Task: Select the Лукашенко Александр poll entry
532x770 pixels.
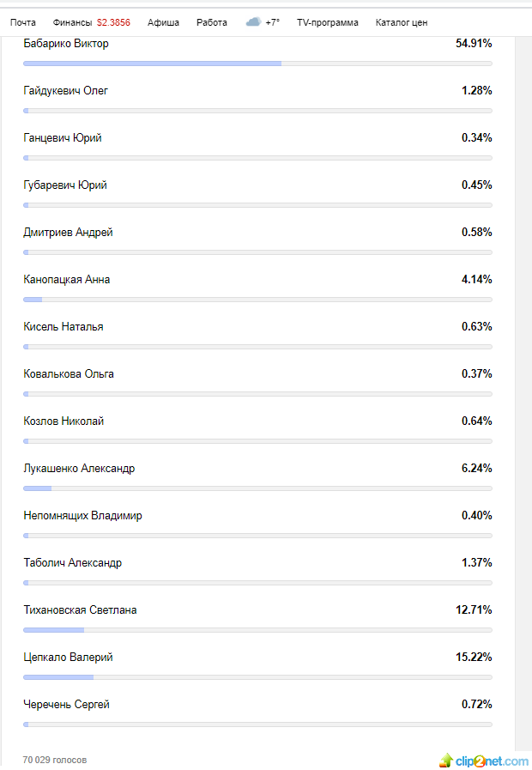Action: tap(79, 469)
